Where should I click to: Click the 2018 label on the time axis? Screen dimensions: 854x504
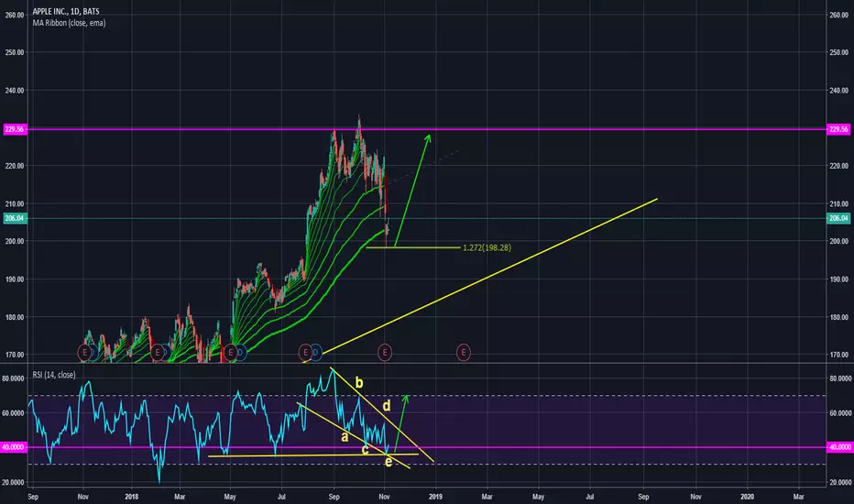click(x=132, y=497)
